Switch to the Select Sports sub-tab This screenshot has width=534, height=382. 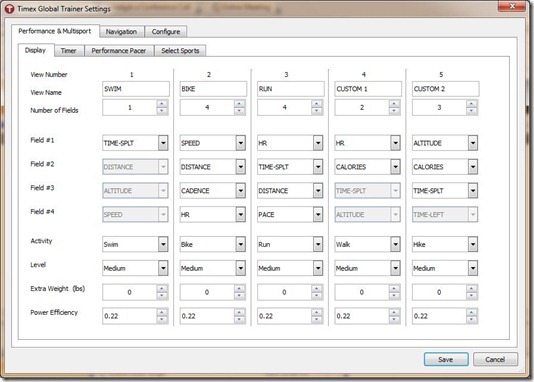coord(180,51)
